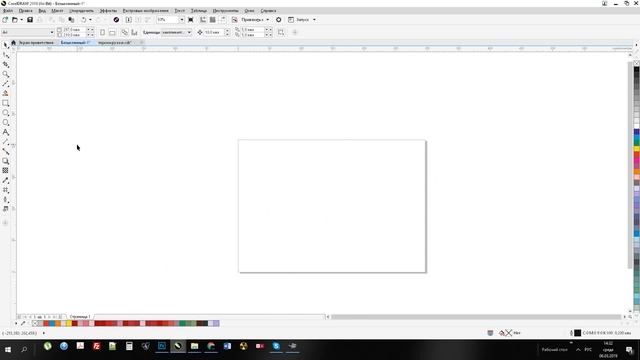Screen dimensions: 640x360
Task: Click the Windows Start button
Action: 7,349
